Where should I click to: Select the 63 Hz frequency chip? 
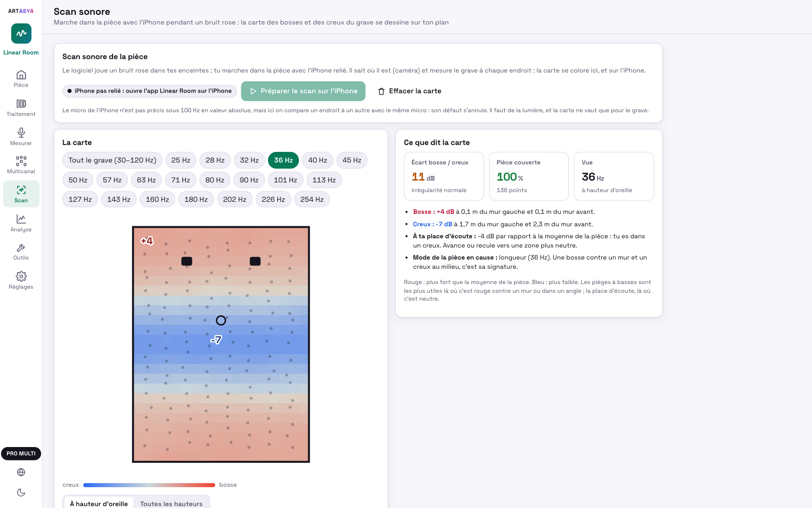click(x=146, y=180)
